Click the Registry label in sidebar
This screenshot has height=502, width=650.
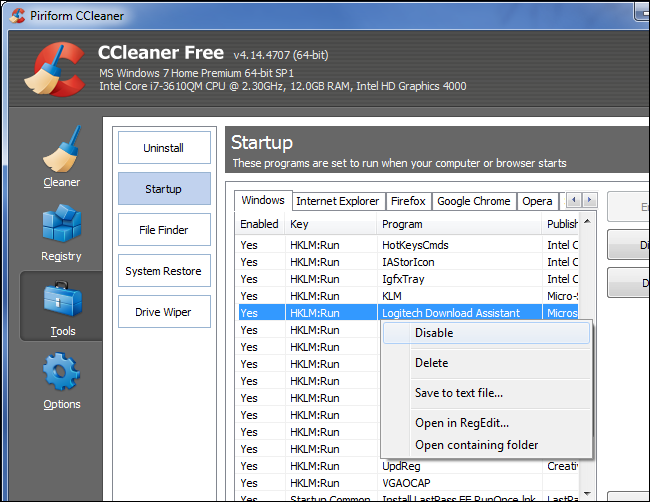point(61,256)
